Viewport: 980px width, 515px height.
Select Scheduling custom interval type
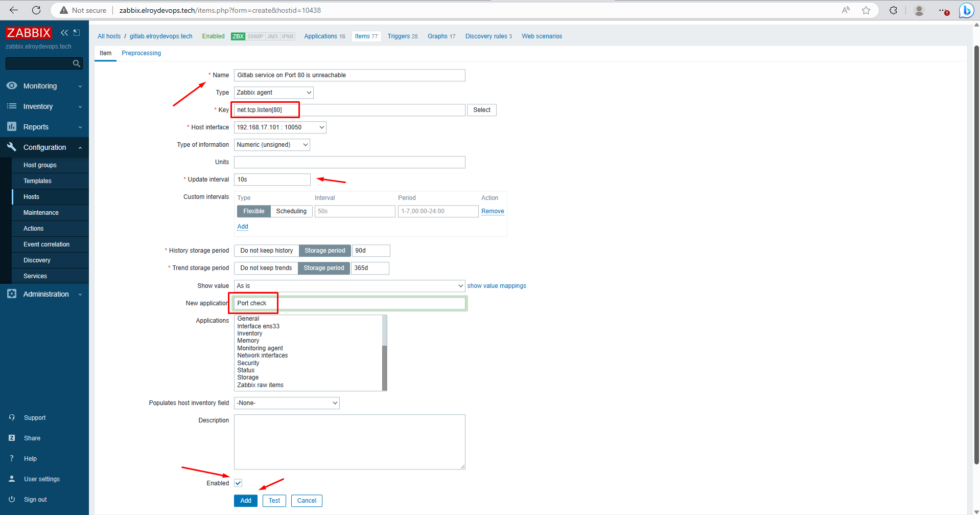(291, 211)
